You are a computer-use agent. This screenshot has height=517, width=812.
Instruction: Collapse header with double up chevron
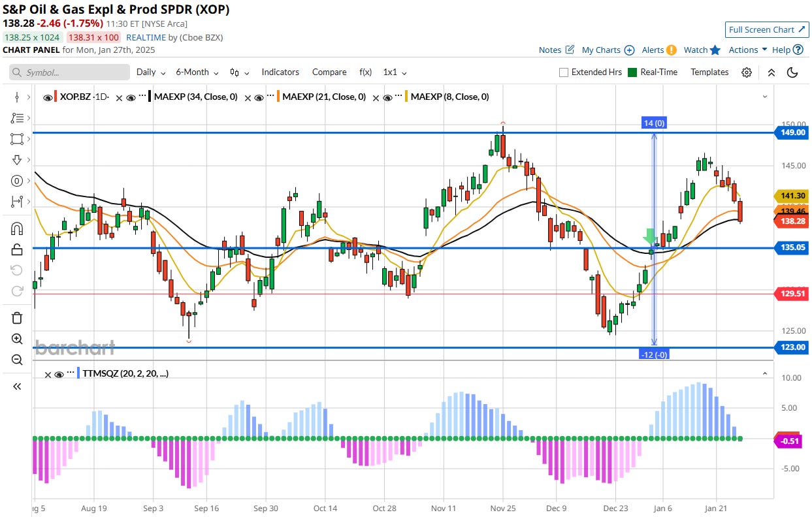(771, 72)
